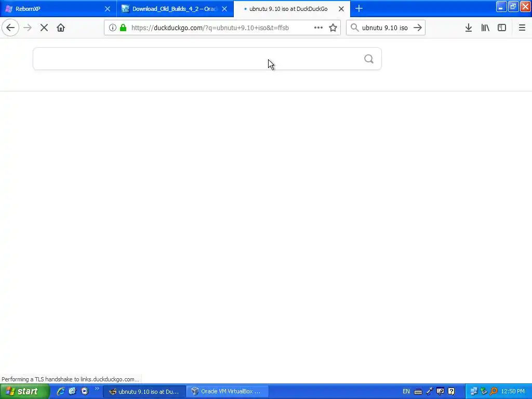Image resolution: width=532 pixels, height=399 pixels.
Task: Click the green secure connection padlock
Action: click(123, 28)
